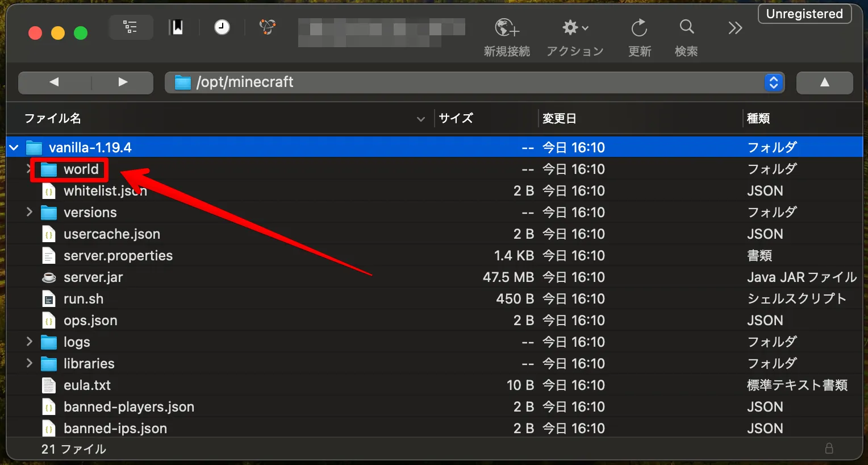This screenshot has width=868, height=465.
Task: Click the シェルスクリプト type cell
Action: 797,299
